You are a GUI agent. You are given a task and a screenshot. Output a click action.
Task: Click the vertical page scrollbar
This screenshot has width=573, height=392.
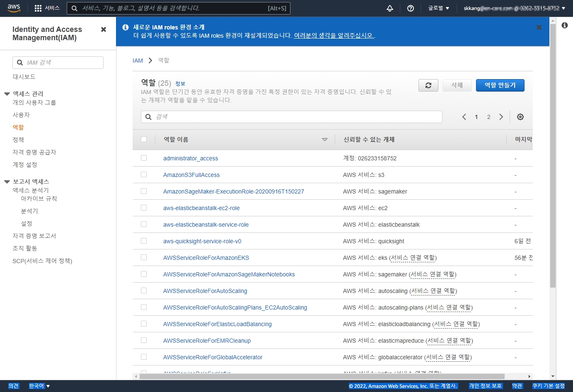[x=553, y=155]
